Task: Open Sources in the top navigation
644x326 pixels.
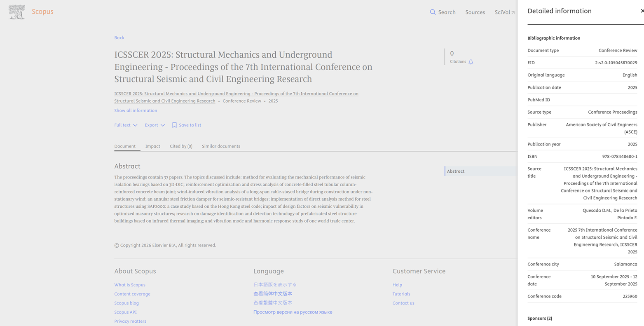Action: [475, 12]
